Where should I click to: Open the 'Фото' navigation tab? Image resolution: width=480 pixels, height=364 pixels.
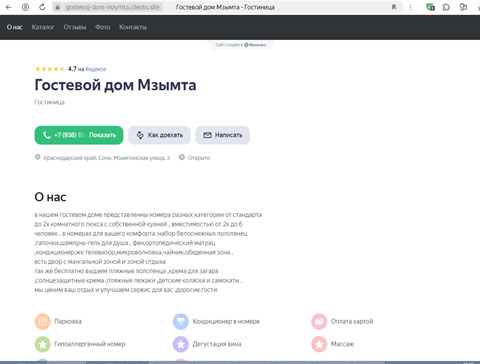coord(103,27)
